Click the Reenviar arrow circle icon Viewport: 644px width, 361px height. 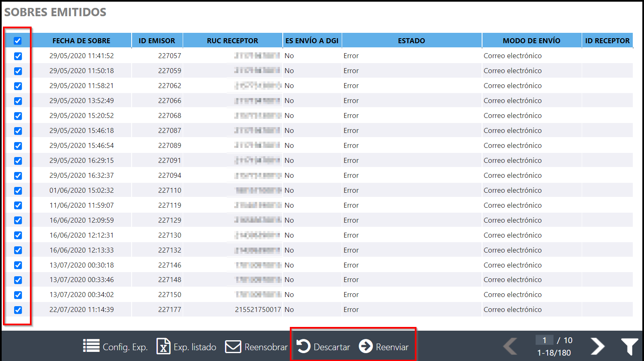(366, 346)
